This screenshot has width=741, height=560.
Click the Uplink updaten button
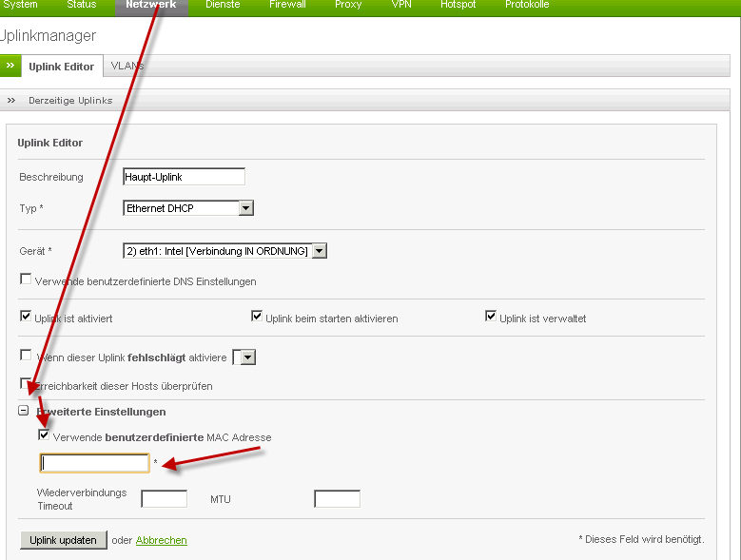pos(63,540)
